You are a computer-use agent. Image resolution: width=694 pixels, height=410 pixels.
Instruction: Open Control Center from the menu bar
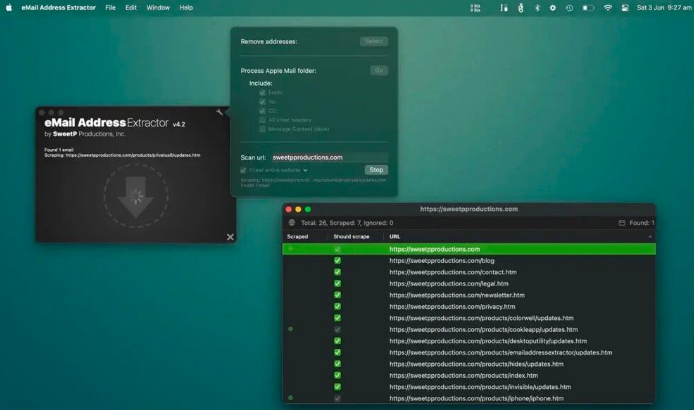click(625, 8)
